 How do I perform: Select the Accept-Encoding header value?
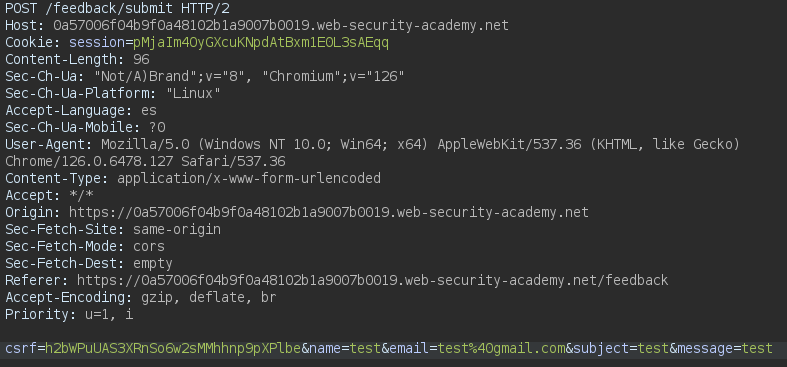tap(209, 297)
